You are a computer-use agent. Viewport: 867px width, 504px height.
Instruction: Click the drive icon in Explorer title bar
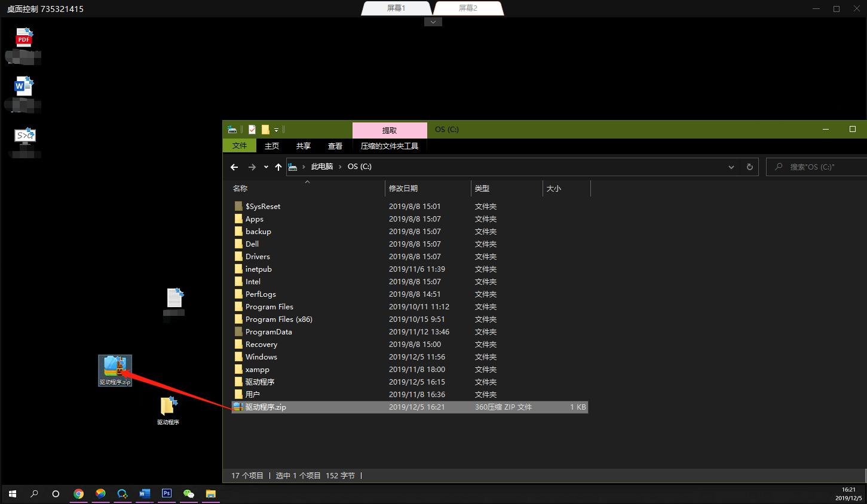tap(232, 130)
